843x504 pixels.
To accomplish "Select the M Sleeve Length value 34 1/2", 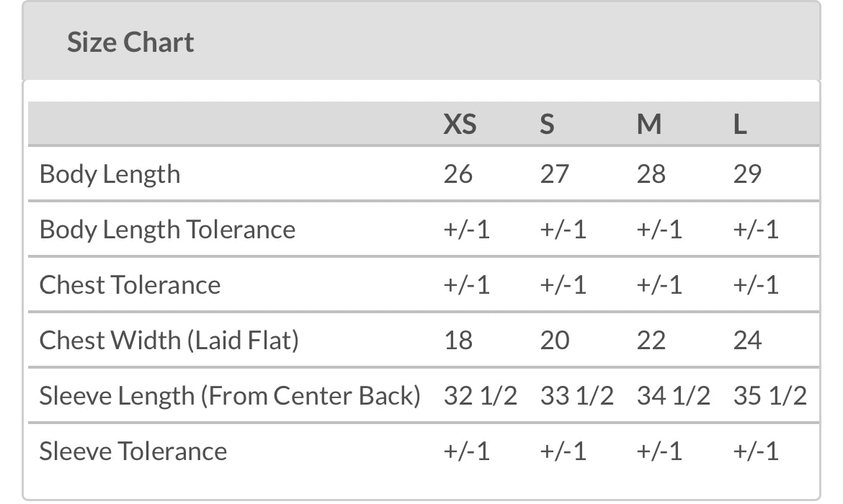I will point(673,395).
